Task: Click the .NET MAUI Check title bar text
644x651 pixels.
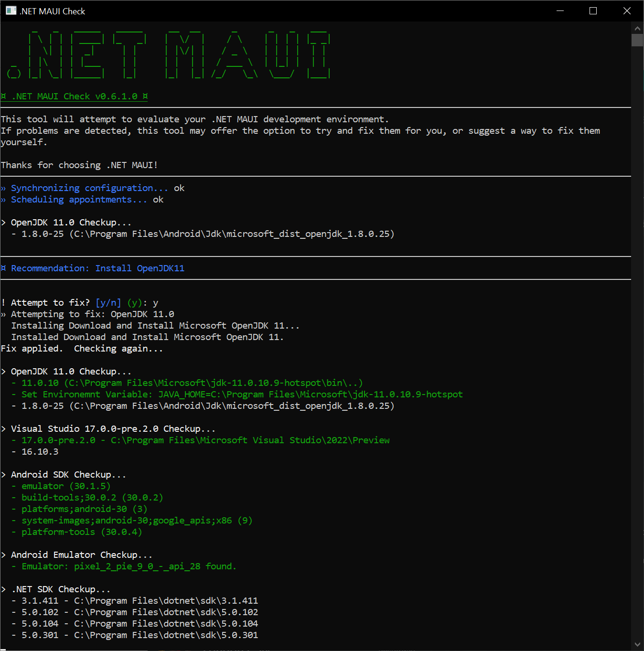Action: [x=52, y=11]
